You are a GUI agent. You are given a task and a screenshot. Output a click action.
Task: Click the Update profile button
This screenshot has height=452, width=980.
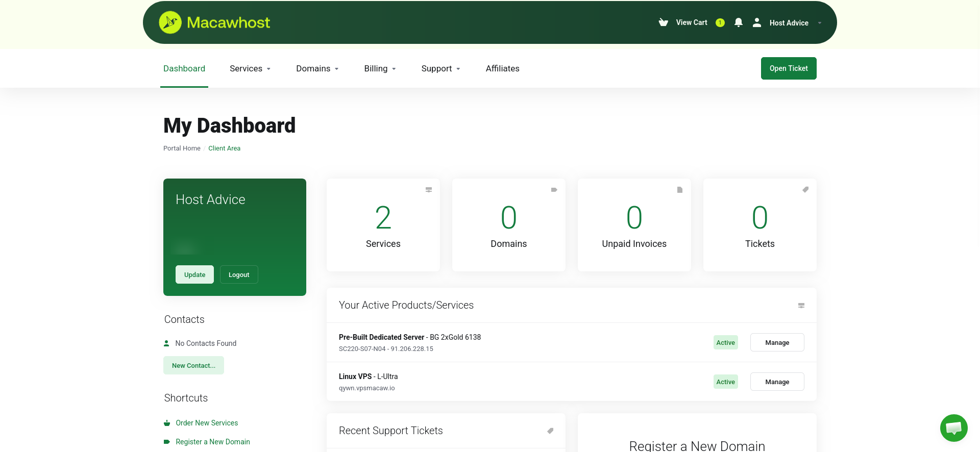click(195, 274)
